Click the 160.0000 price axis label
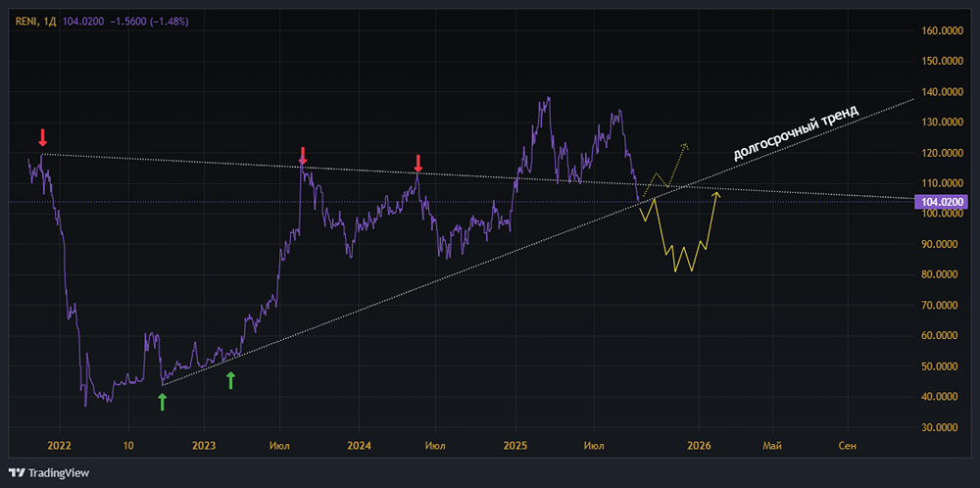 (943, 30)
